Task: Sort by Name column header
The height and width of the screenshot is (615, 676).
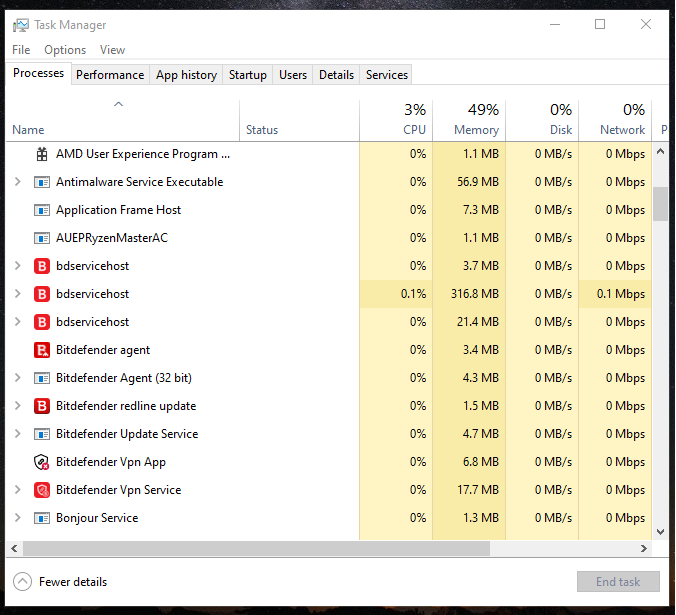Action: click(x=122, y=121)
